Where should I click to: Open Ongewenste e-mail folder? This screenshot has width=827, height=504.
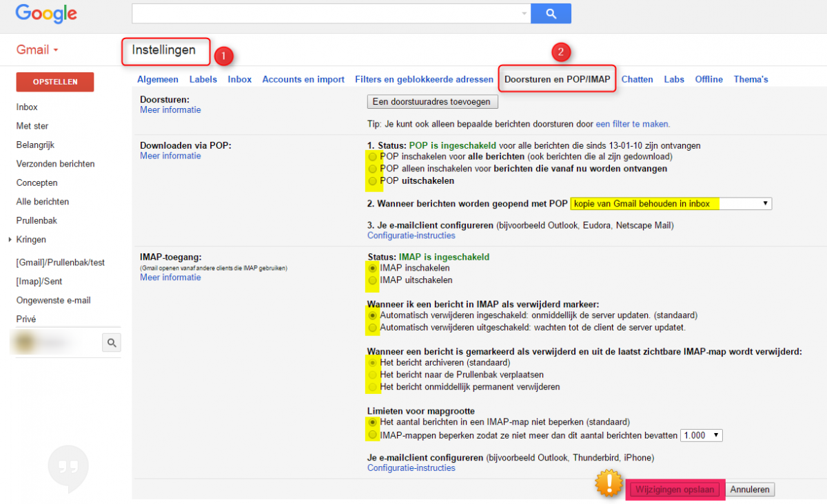point(54,301)
